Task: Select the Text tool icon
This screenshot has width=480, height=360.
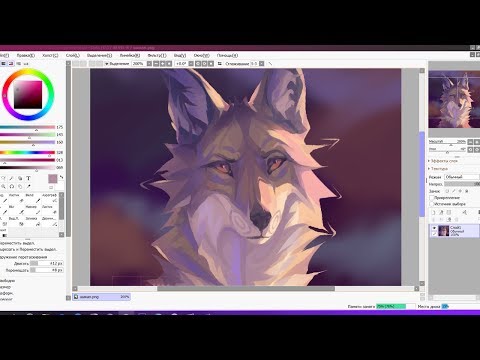Action: [x=28, y=178]
